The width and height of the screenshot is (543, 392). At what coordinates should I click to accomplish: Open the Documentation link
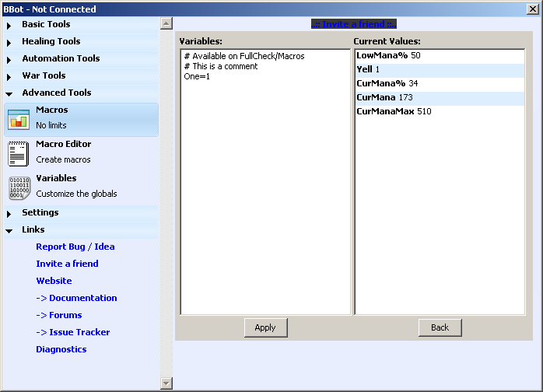[76, 299]
